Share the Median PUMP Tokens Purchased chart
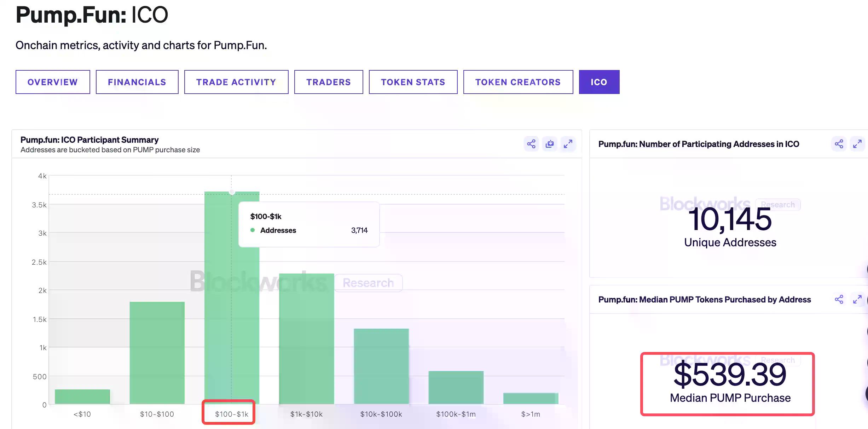The image size is (868, 429). (838, 299)
